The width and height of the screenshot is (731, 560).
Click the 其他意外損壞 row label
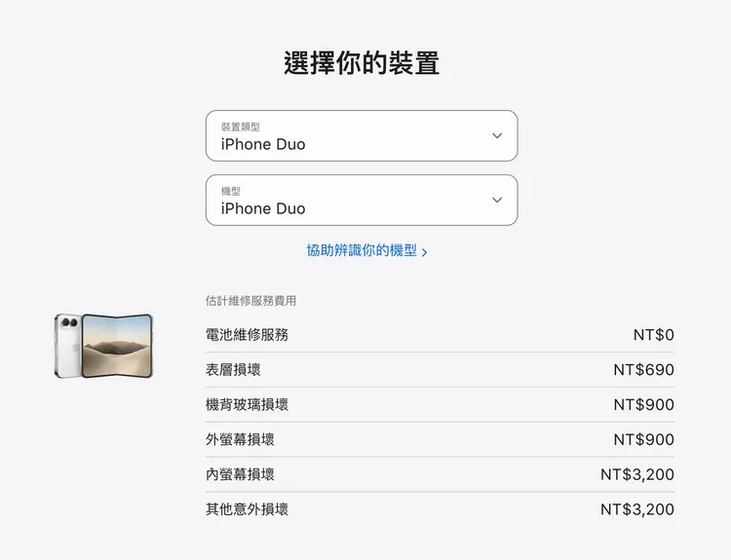tap(247, 509)
